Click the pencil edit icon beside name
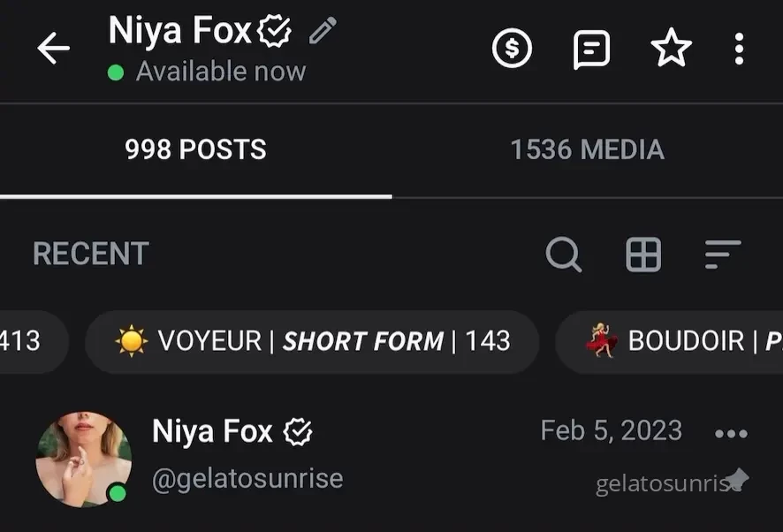The height and width of the screenshot is (532, 783). coord(323,32)
